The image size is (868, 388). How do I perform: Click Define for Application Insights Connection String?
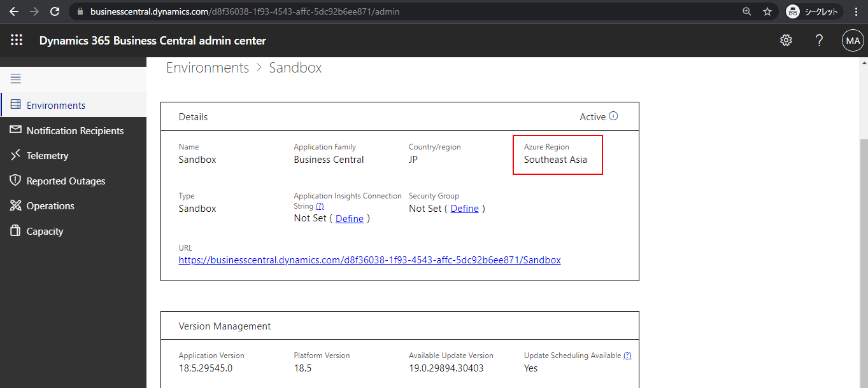[x=349, y=218]
